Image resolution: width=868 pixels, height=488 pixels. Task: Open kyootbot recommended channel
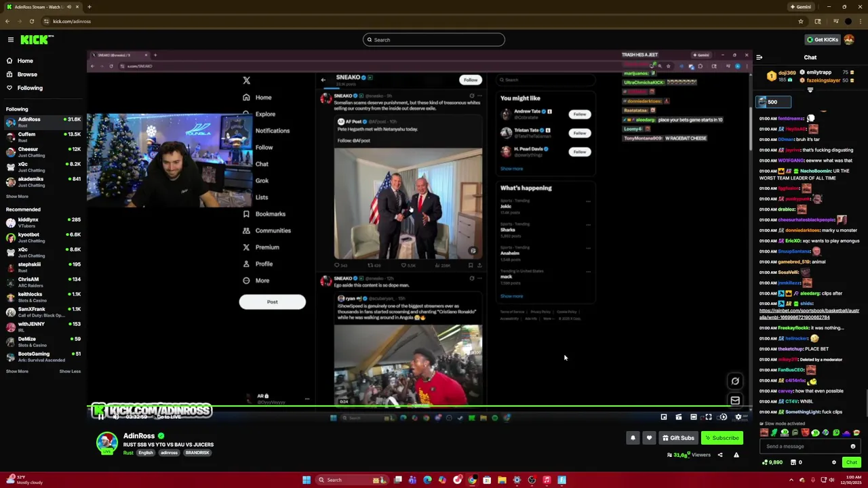tap(42, 237)
